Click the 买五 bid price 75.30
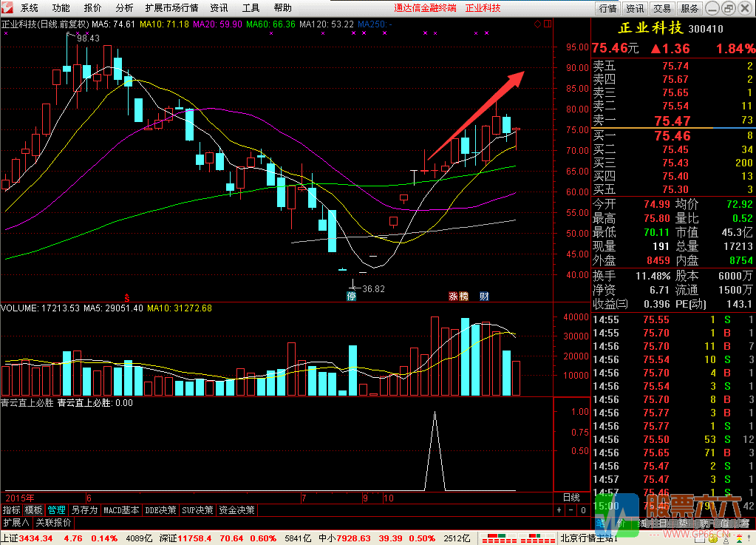 (x=675, y=189)
